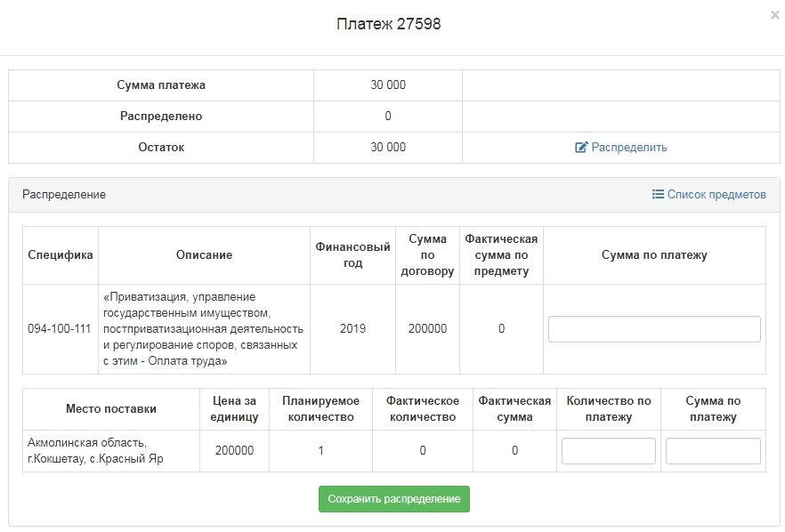Click the Остаток value 30 000

point(388,148)
